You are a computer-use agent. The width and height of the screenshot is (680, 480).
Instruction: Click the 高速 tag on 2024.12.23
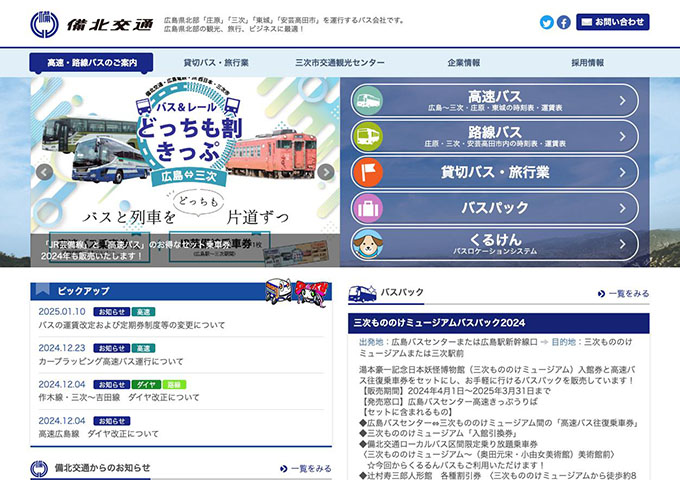tap(144, 348)
